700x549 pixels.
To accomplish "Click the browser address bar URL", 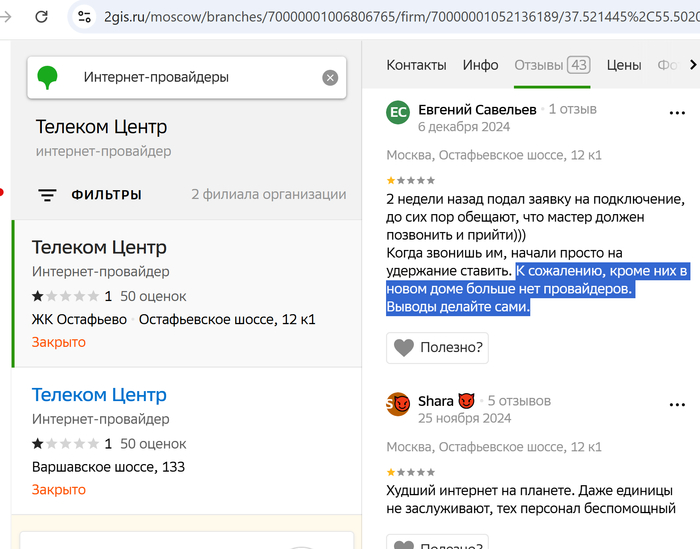I will (400, 17).
